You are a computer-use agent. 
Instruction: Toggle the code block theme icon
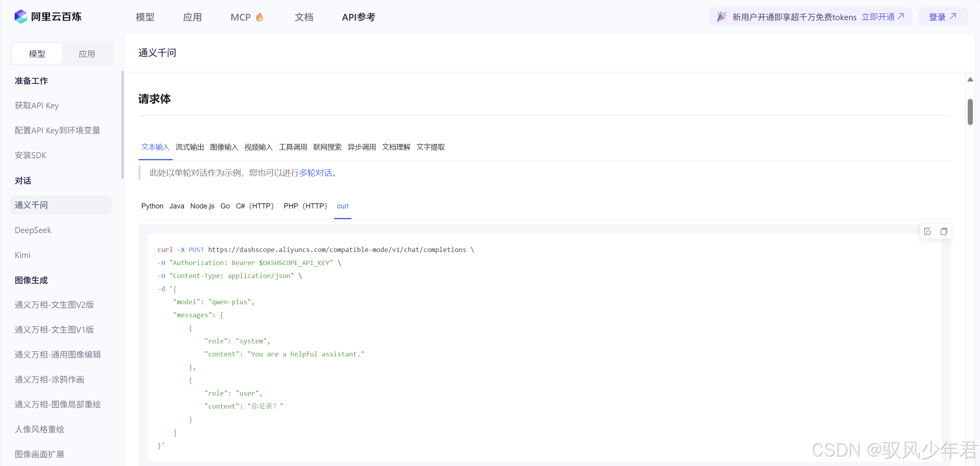927,232
